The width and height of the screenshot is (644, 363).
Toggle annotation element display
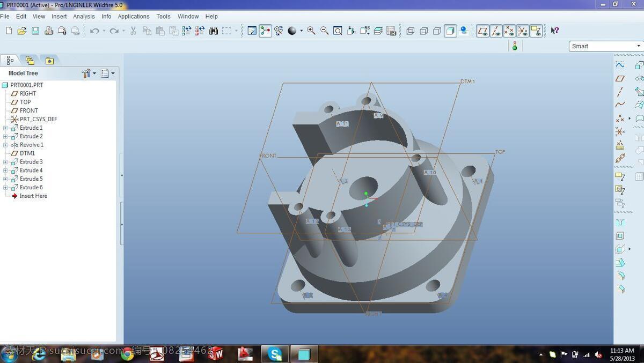(536, 31)
